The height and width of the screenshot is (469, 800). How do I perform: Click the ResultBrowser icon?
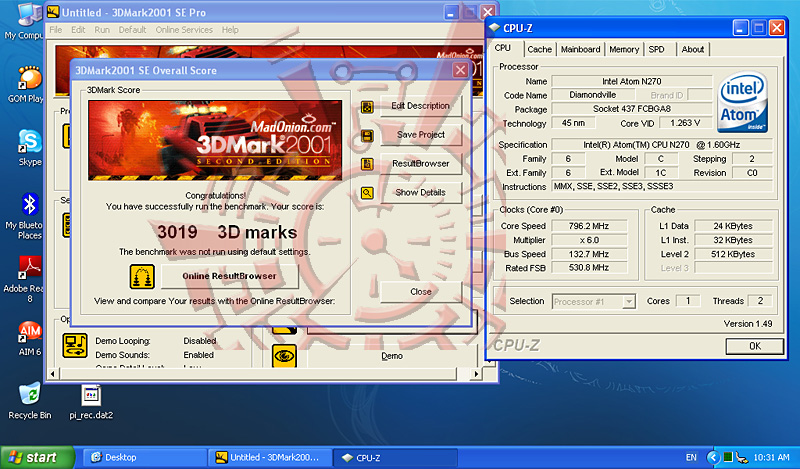point(367,164)
